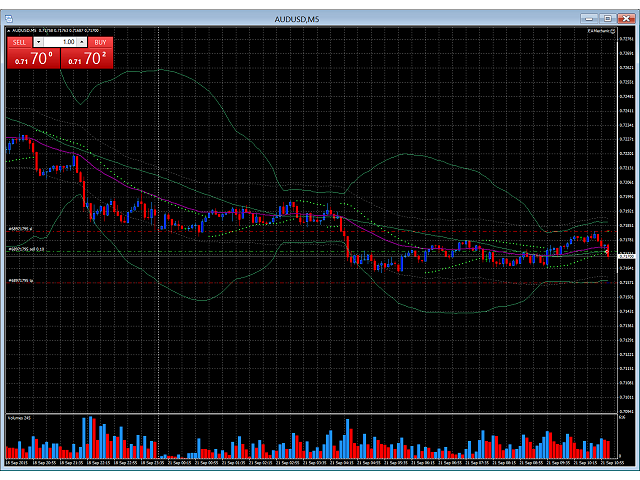This screenshot has height=480, width=640.
Task: Click the 1.00 lot volume field
Action: (60, 42)
